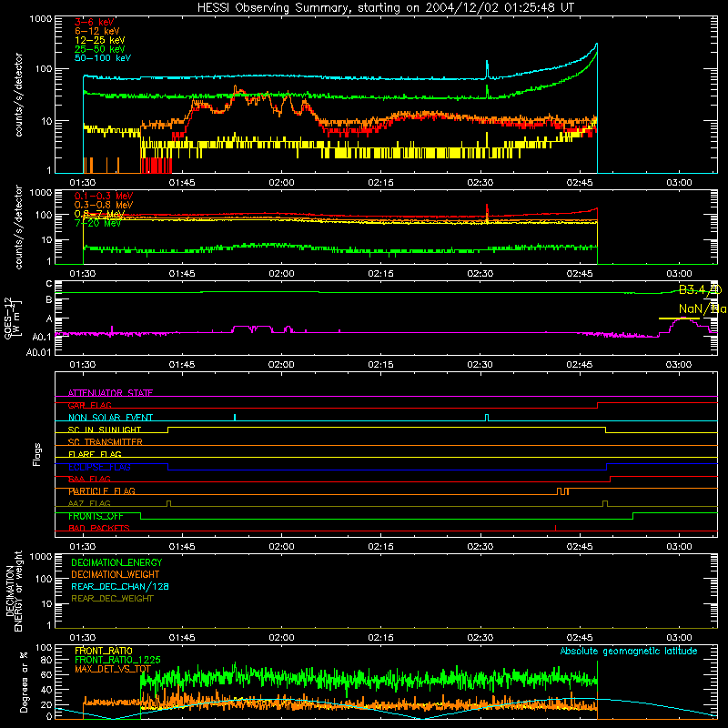Click the 7-20 MeV legend label
The height and width of the screenshot is (728, 728).
(97, 223)
